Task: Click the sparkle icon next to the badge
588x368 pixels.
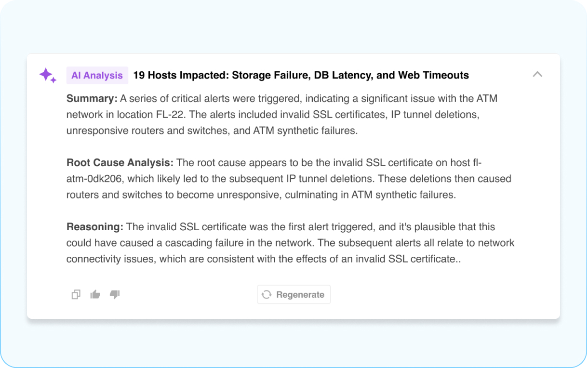Action: coord(47,75)
